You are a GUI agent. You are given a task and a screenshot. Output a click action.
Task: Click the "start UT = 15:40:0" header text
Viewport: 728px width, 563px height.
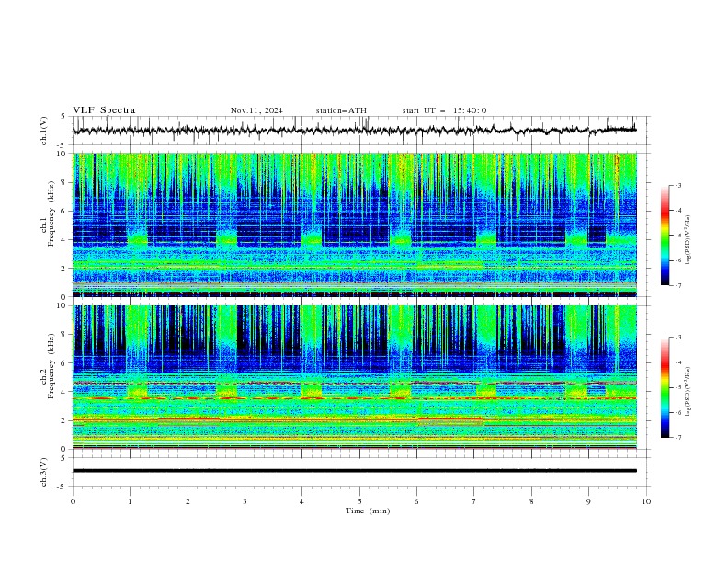444,110
